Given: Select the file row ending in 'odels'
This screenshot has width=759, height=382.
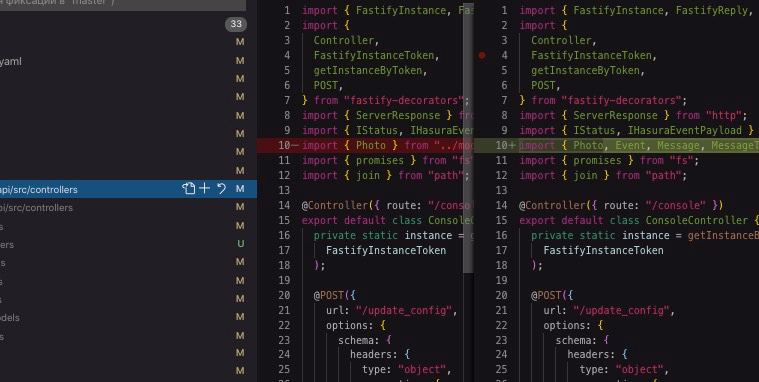Looking at the screenshot, I should pyautogui.click(x=128, y=318).
